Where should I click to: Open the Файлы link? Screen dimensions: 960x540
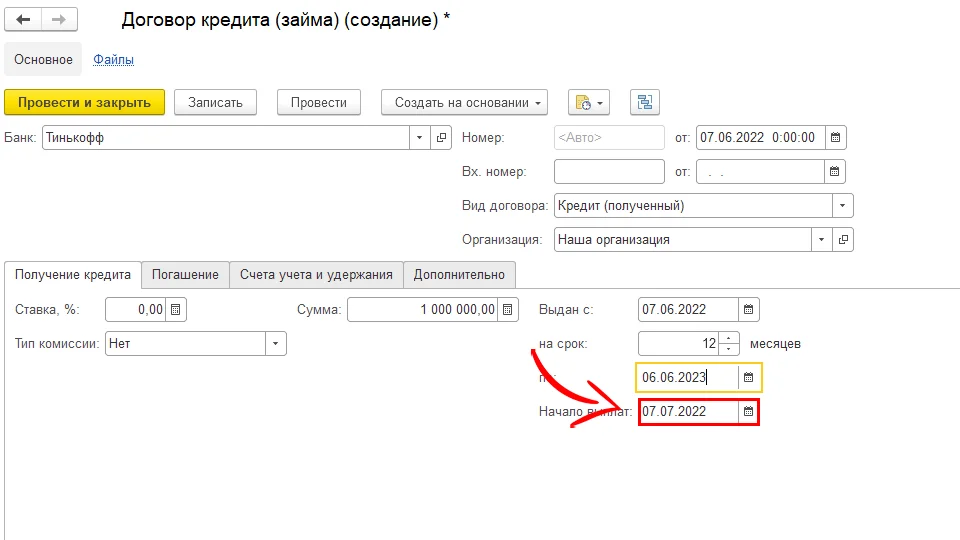113,60
